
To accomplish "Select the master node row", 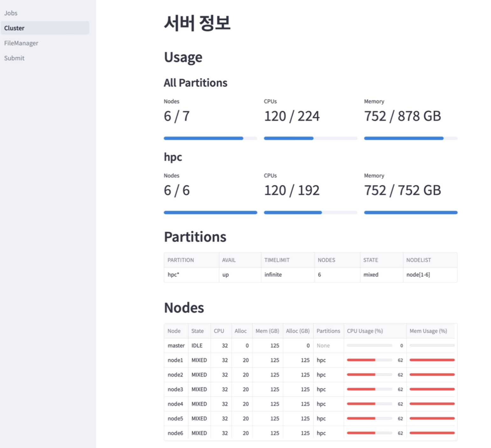I will click(176, 345).
